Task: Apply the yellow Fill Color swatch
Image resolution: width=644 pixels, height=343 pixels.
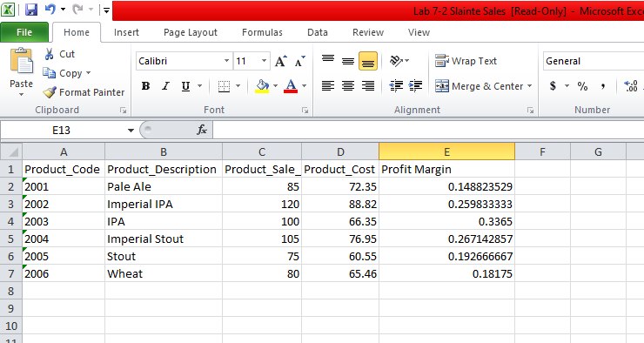Action: tap(262, 86)
